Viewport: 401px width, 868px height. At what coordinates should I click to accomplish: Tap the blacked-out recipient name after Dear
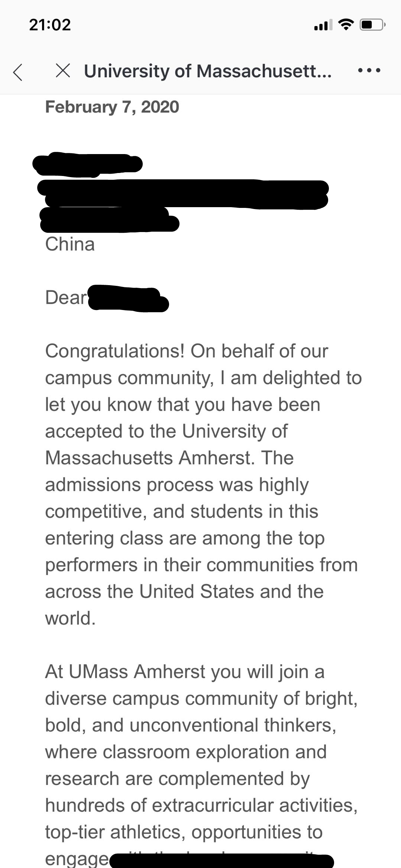pos(129,298)
